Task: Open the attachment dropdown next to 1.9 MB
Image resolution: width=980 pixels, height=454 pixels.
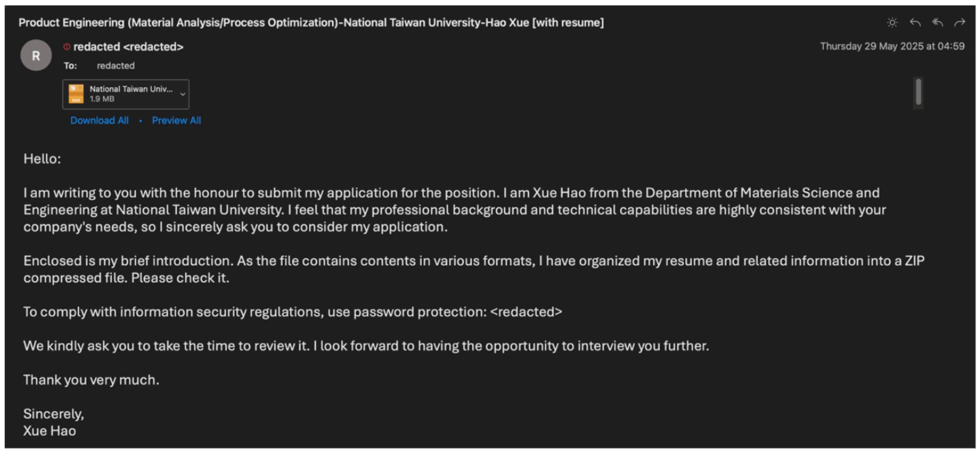Action: tap(183, 94)
